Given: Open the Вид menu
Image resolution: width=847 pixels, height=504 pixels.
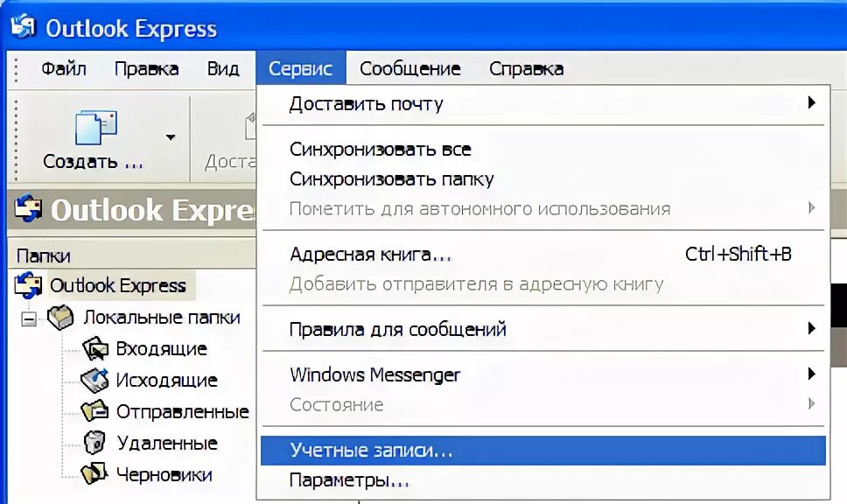Looking at the screenshot, I should click(223, 68).
